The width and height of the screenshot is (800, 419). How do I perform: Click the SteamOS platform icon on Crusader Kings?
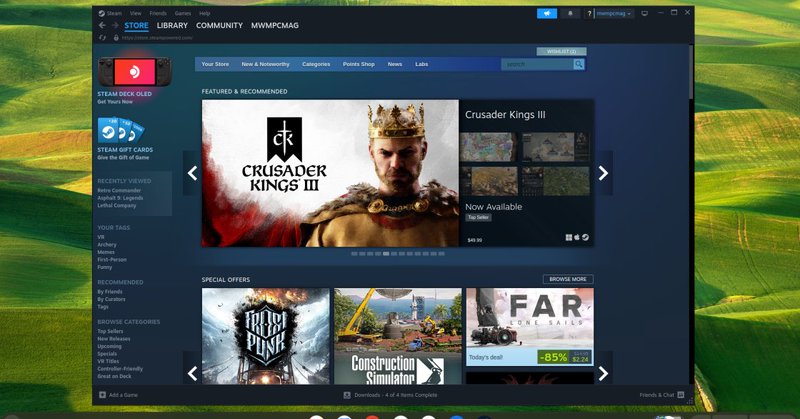(585, 237)
